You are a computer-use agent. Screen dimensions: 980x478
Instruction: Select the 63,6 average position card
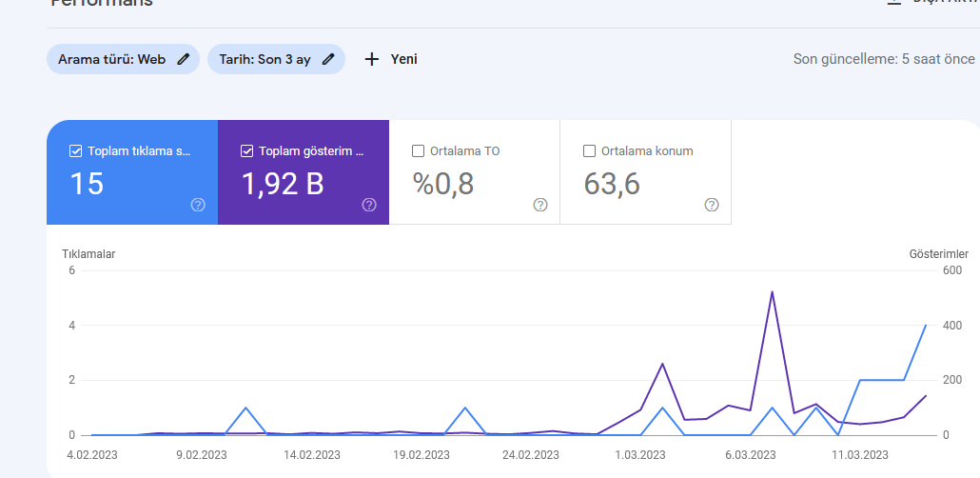[646, 172]
